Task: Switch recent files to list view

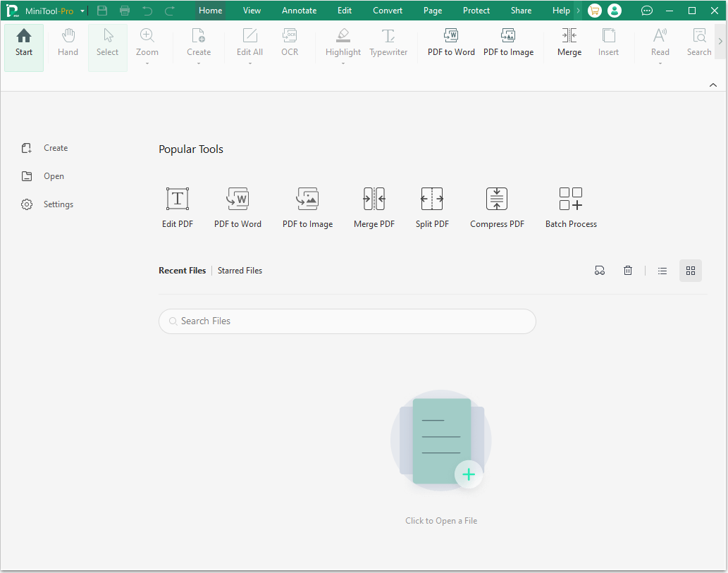Action: [x=662, y=270]
